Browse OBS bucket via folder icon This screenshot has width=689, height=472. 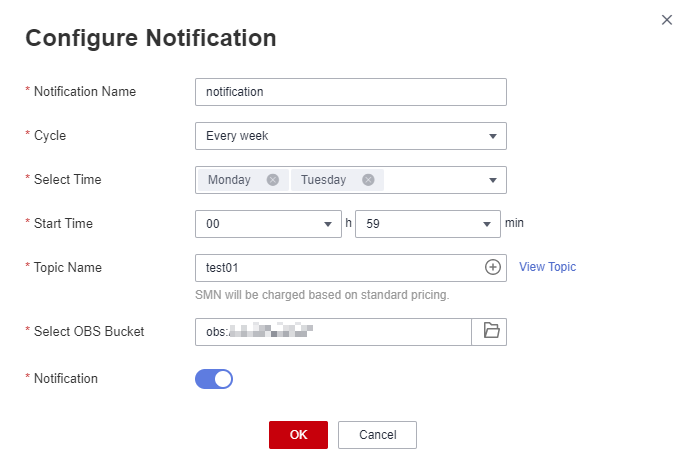(489, 332)
